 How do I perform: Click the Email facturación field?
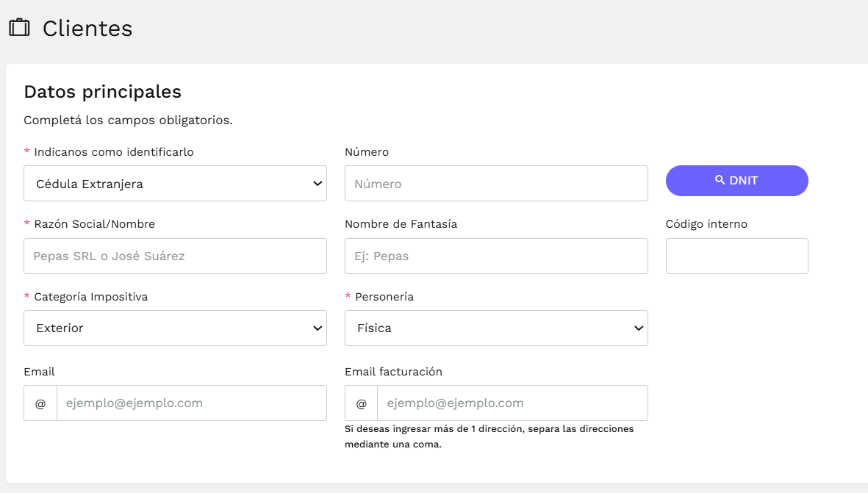[x=512, y=403]
